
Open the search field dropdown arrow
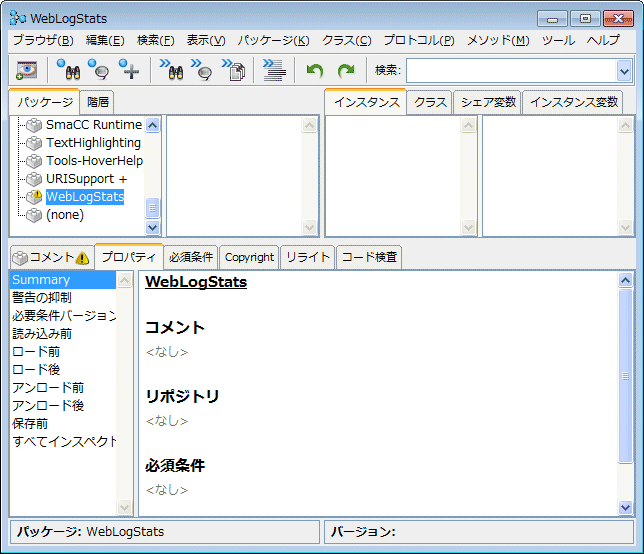(x=624, y=70)
